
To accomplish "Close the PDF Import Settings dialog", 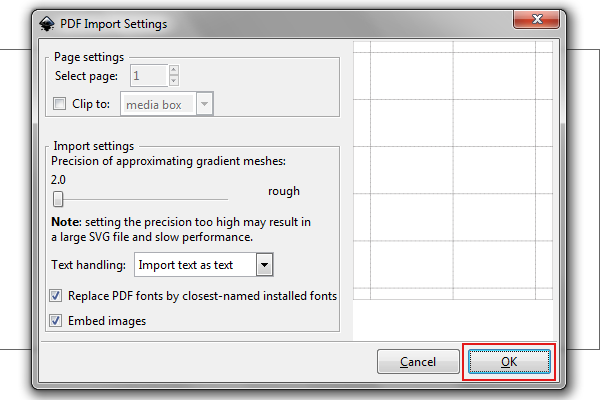I will (536, 19).
